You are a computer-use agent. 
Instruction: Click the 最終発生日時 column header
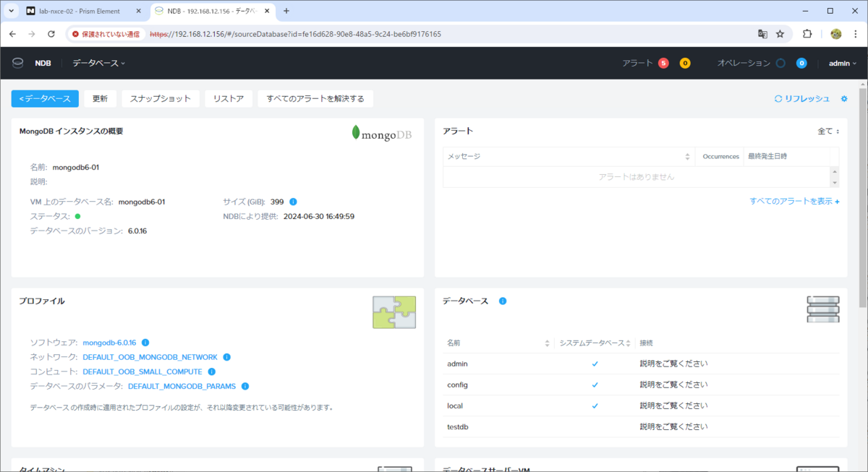[x=767, y=156]
